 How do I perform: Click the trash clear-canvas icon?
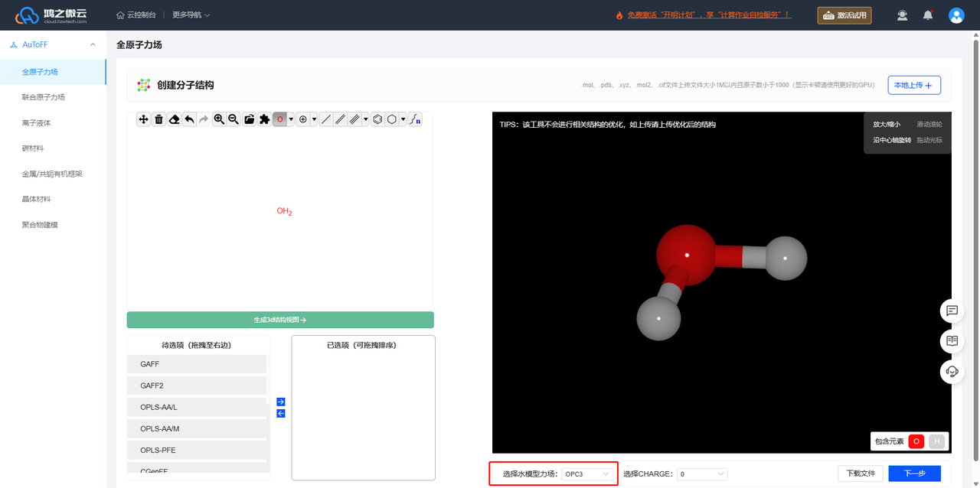(158, 119)
